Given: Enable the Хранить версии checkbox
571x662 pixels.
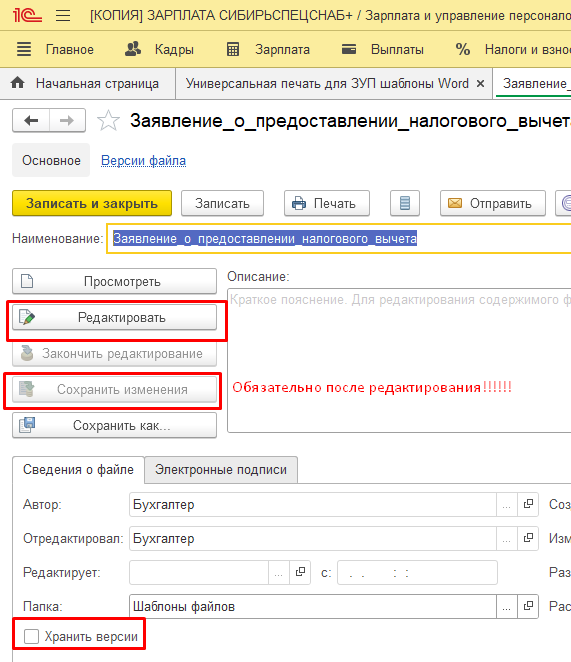Looking at the screenshot, I should coord(31,636).
